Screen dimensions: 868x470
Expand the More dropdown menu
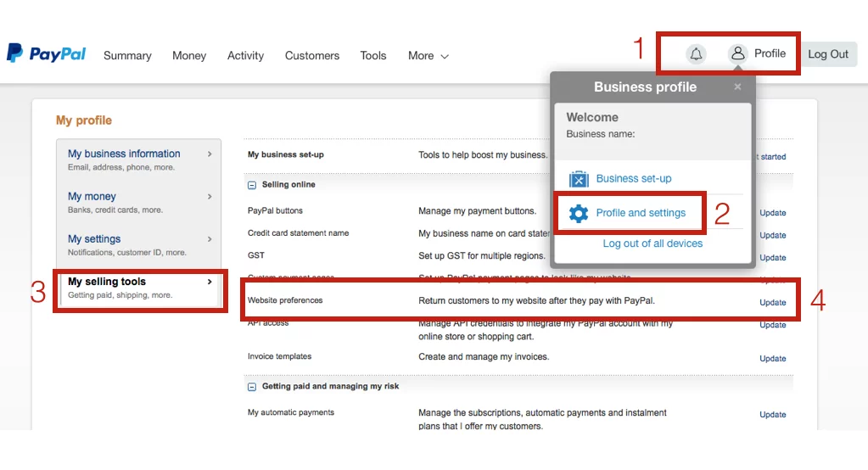pyautogui.click(x=428, y=56)
